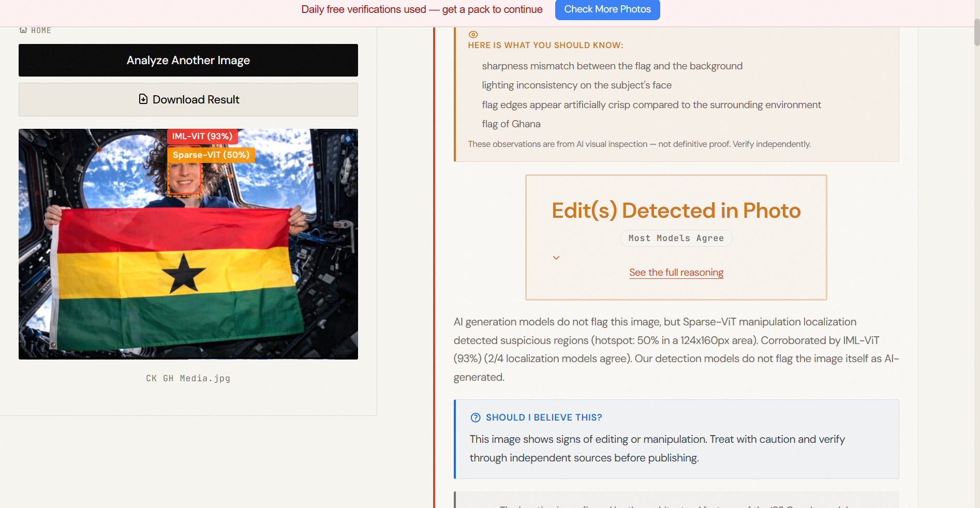Expand the chevron under Most Models Agree
980x508 pixels.
(x=556, y=258)
